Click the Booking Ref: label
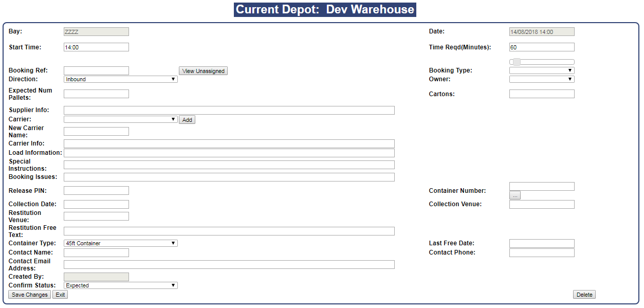 click(28, 70)
